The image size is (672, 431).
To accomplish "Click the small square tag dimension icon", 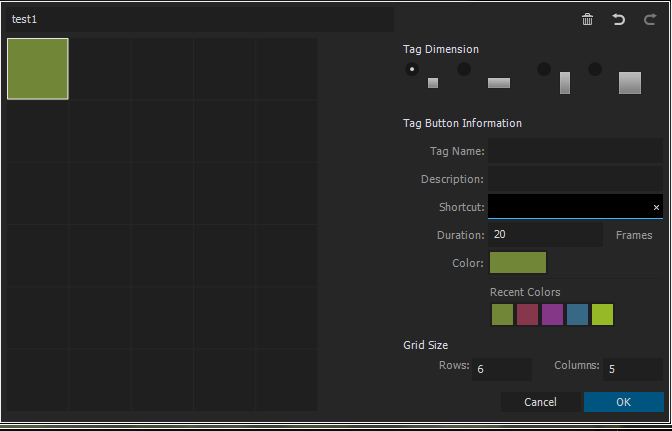I will click(x=433, y=83).
